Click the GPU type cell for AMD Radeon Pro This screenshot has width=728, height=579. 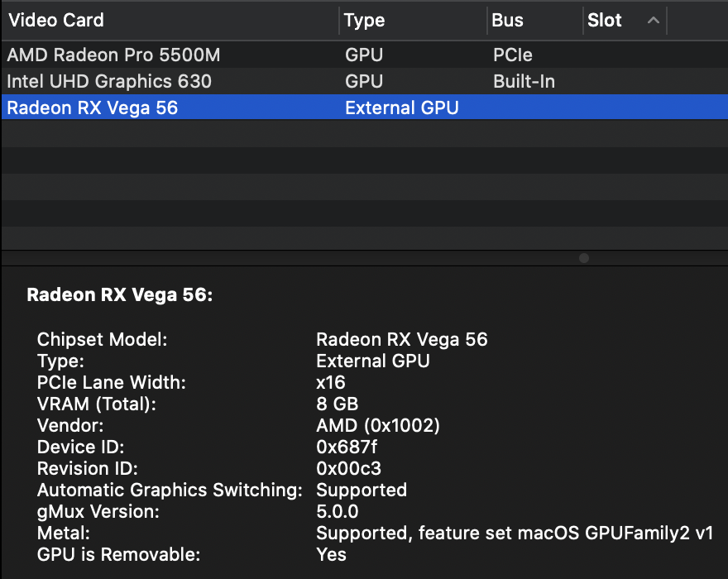click(x=364, y=55)
